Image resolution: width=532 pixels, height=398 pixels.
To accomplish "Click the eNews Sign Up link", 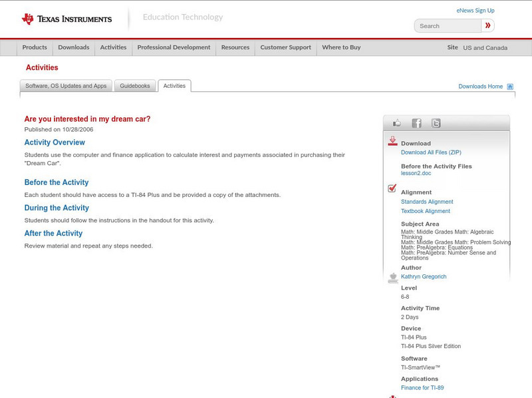I will pos(475,11).
